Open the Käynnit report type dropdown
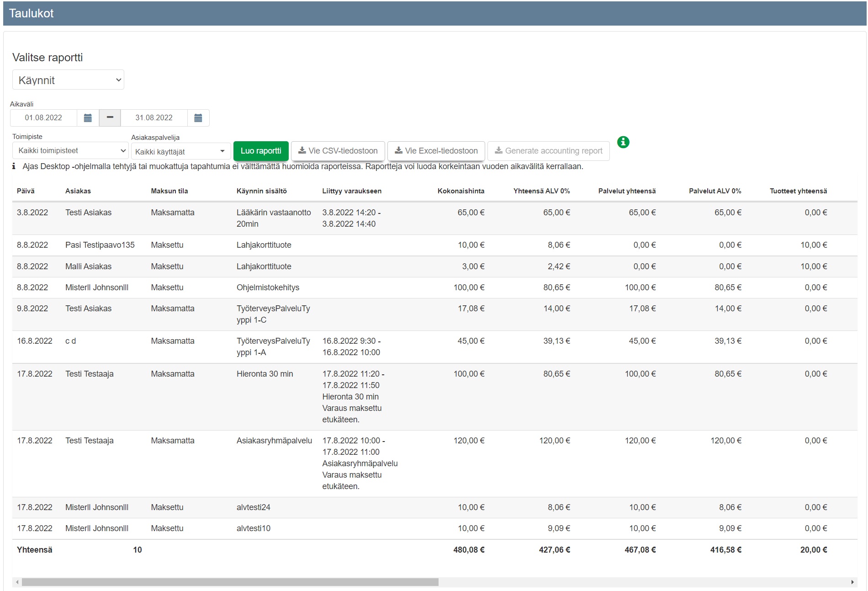The image size is (868, 591). point(68,80)
